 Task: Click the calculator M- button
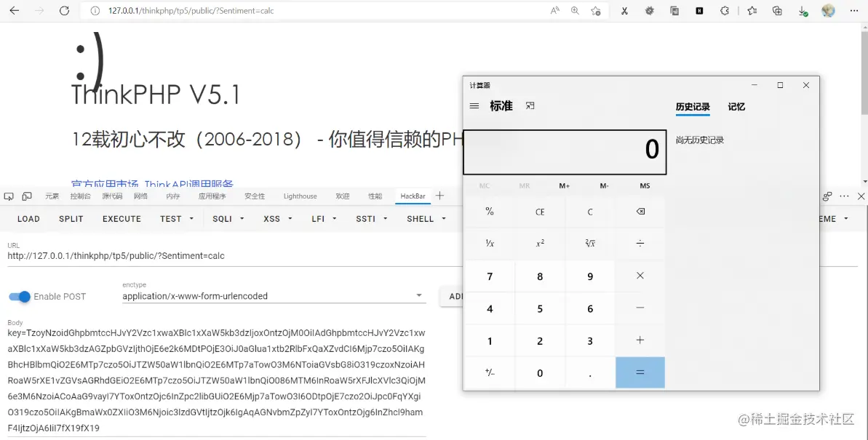point(605,185)
